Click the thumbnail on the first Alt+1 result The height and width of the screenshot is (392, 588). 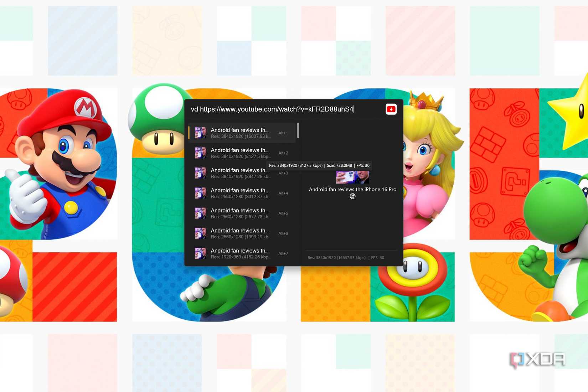click(x=201, y=133)
